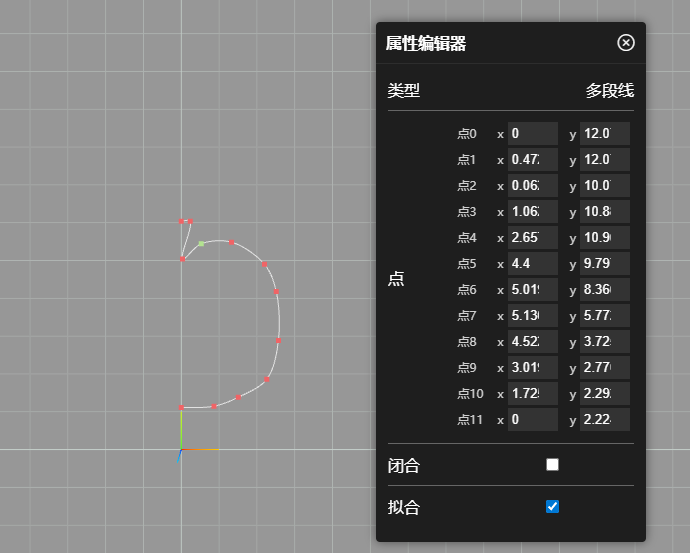
Task: Focus the y field of 点0
Action: click(604, 134)
